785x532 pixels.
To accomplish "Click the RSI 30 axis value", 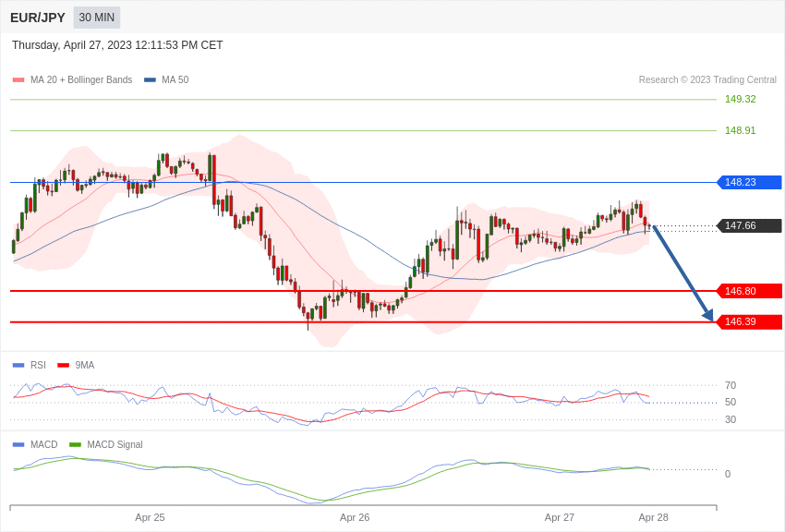I will point(731,419).
